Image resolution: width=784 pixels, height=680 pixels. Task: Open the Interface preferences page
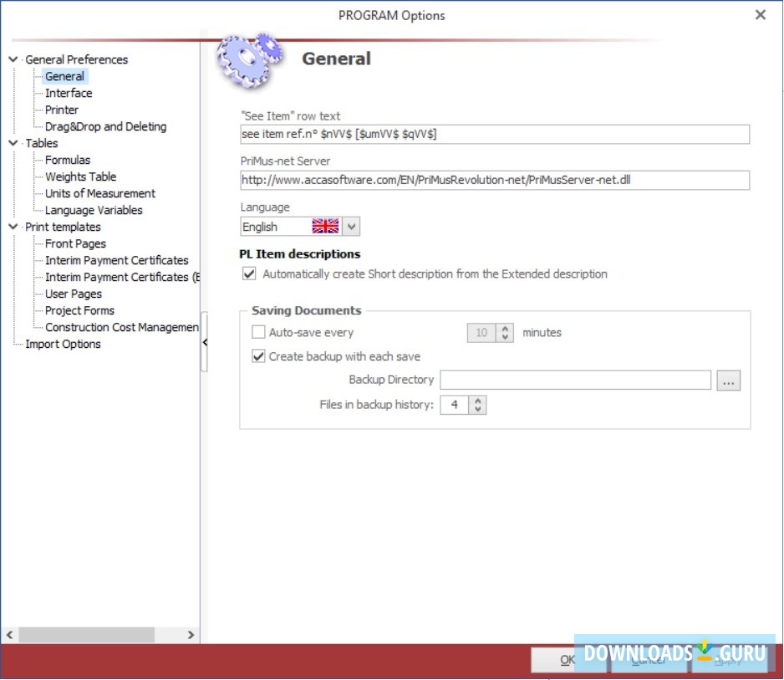pos(69,93)
